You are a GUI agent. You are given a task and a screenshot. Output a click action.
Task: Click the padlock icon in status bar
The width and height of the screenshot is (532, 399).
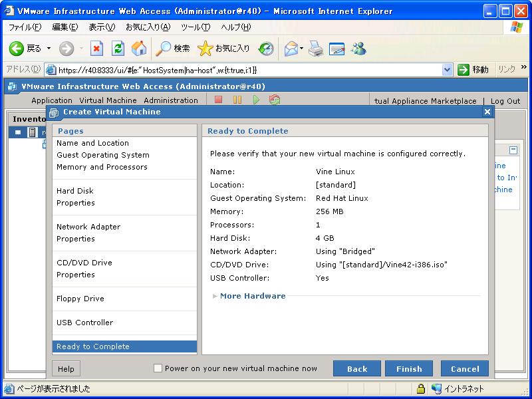(x=421, y=388)
